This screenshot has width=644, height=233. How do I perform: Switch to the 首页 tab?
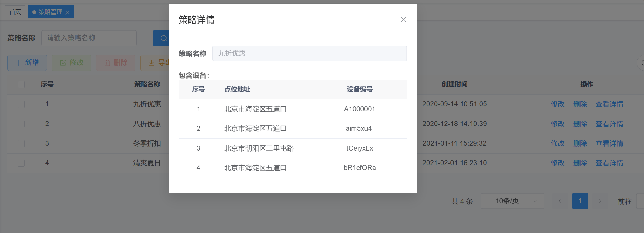(15, 12)
